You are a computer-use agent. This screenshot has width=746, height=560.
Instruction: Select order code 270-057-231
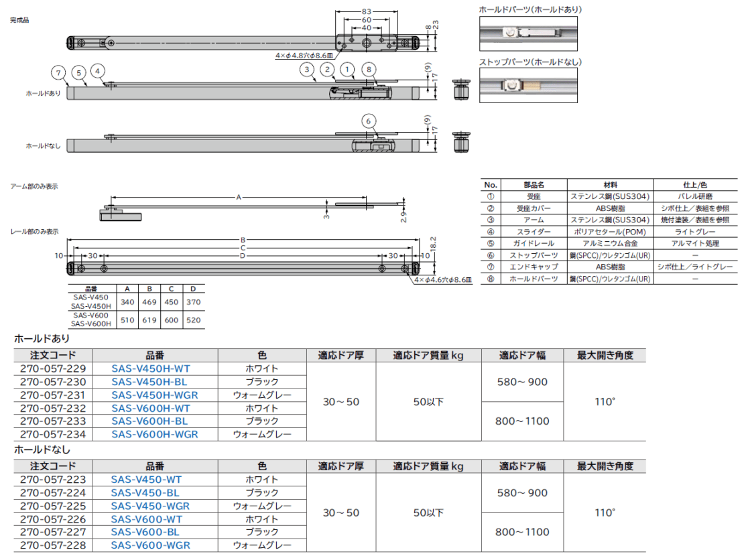click(x=54, y=395)
